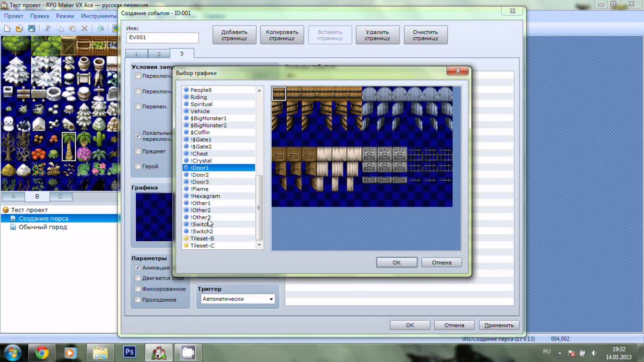The height and width of the screenshot is (362, 644).
Task: Click the Применить button
Action: pyautogui.click(x=499, y=325)
